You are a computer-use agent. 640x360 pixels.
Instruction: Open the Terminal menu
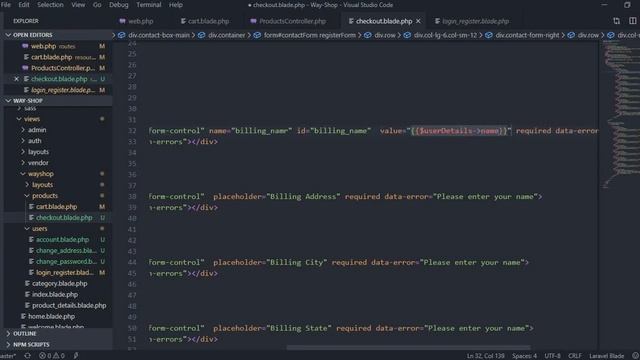tap(148, 5)
